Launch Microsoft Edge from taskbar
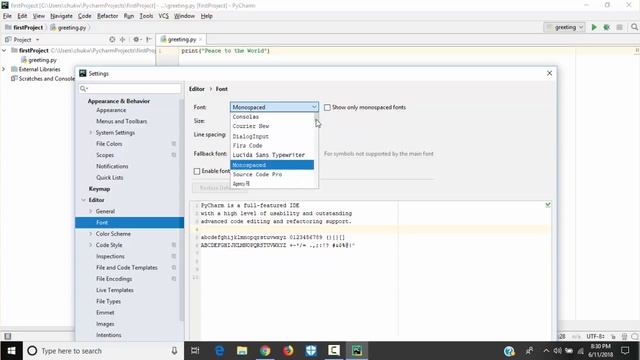640x360 pixels. coord(219,351)
